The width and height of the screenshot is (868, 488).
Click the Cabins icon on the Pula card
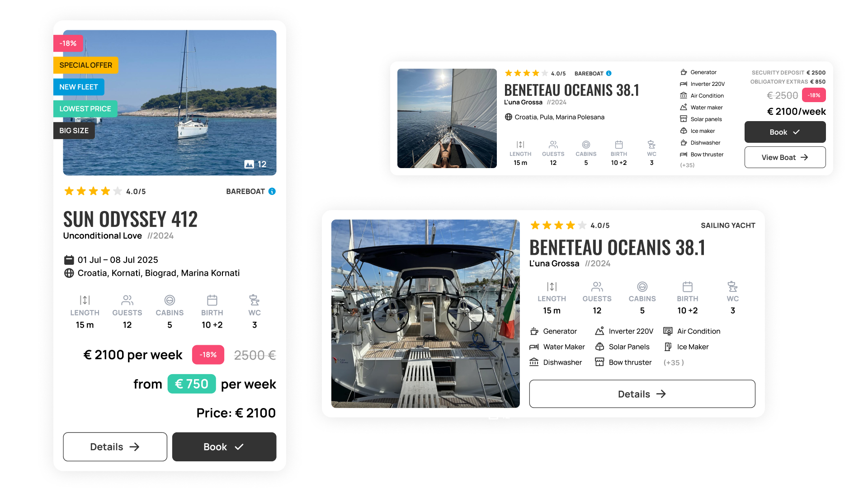tap(586, 145)
